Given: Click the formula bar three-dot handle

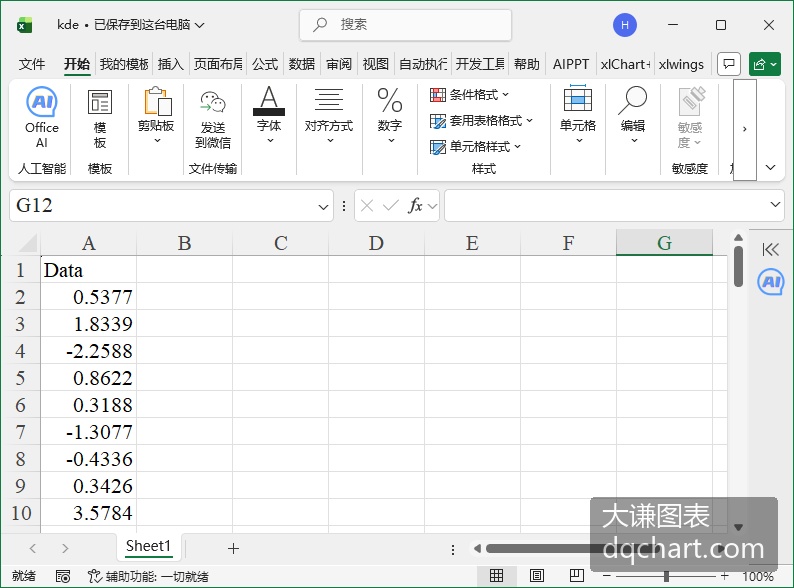Looking at the screenshot, I should [x=344, y=206].
